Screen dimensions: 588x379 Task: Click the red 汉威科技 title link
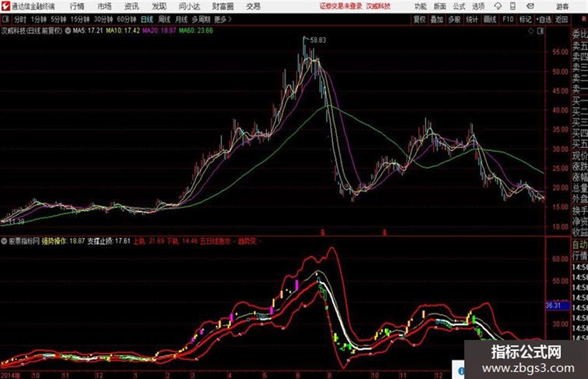point(378,6)
